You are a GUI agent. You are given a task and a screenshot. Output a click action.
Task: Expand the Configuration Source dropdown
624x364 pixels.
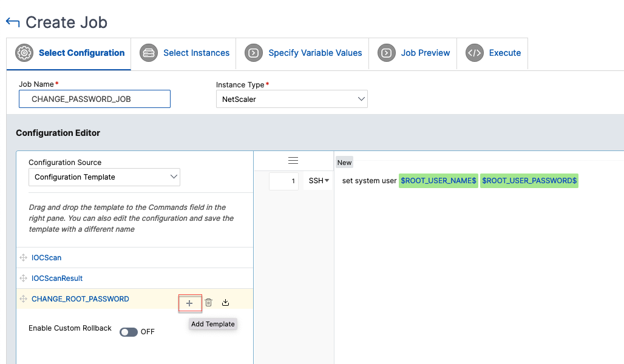(x=104, y=177)
